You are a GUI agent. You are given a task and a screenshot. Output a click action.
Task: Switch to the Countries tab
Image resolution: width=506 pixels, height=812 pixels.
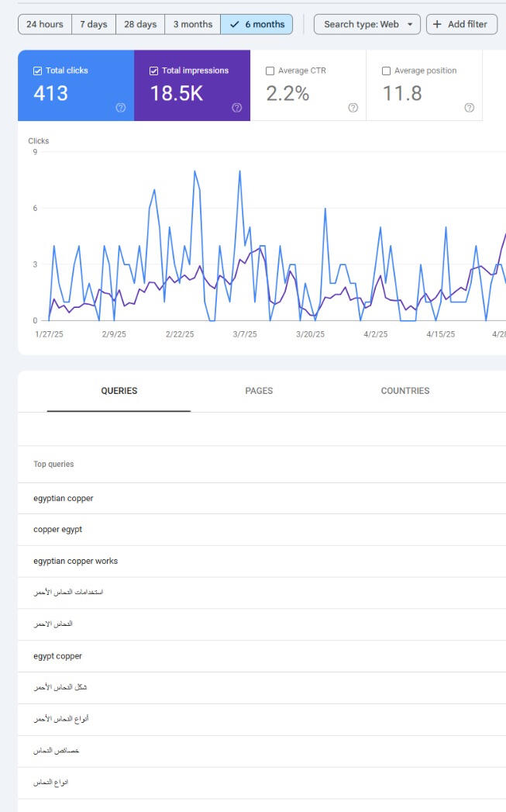coord(404,391)
